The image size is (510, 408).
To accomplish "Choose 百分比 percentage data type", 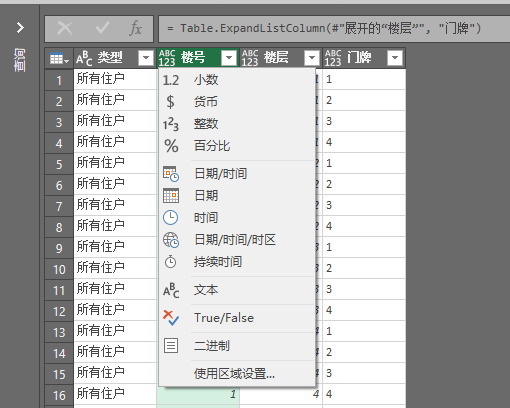I will click(237, 146).
